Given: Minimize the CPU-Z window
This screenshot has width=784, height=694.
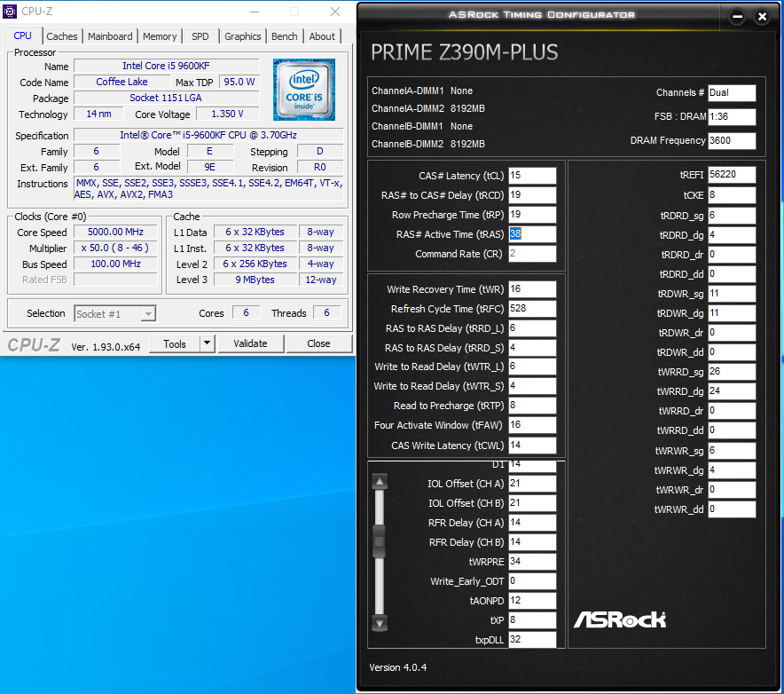Looking at the screenshot, I should coord(255,12).
